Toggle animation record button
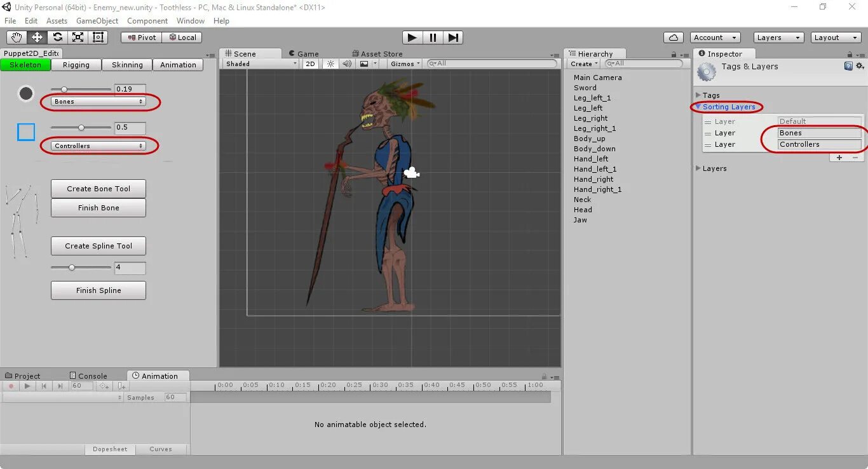Image resolution: width=868 pixels, height=469 pixels. pyautogui.click(x=11, y=386)
